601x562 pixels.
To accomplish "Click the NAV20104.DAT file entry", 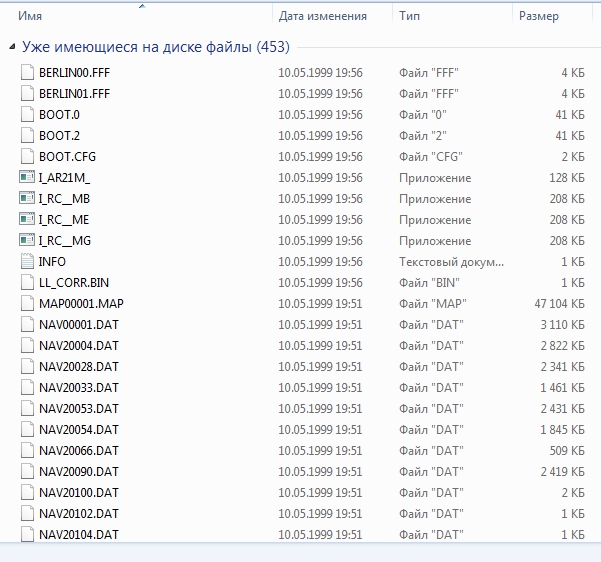I will point(78,535).
